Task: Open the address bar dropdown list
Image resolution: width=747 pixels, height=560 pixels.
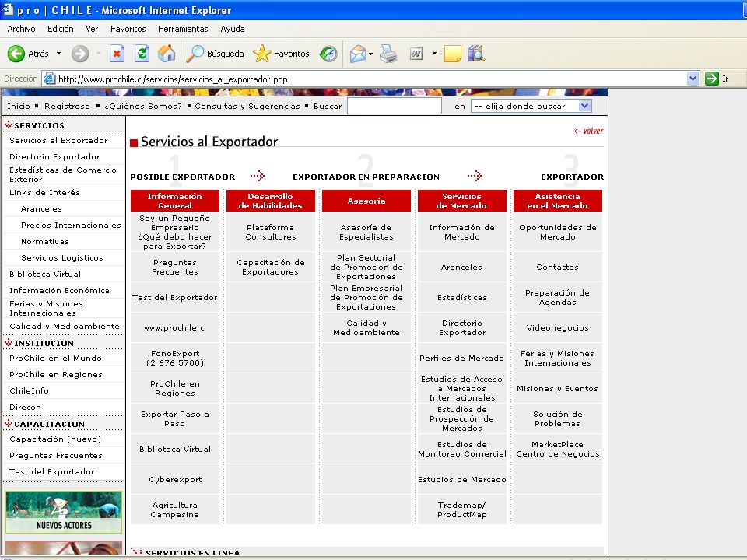Action: (x=693, y=79)
